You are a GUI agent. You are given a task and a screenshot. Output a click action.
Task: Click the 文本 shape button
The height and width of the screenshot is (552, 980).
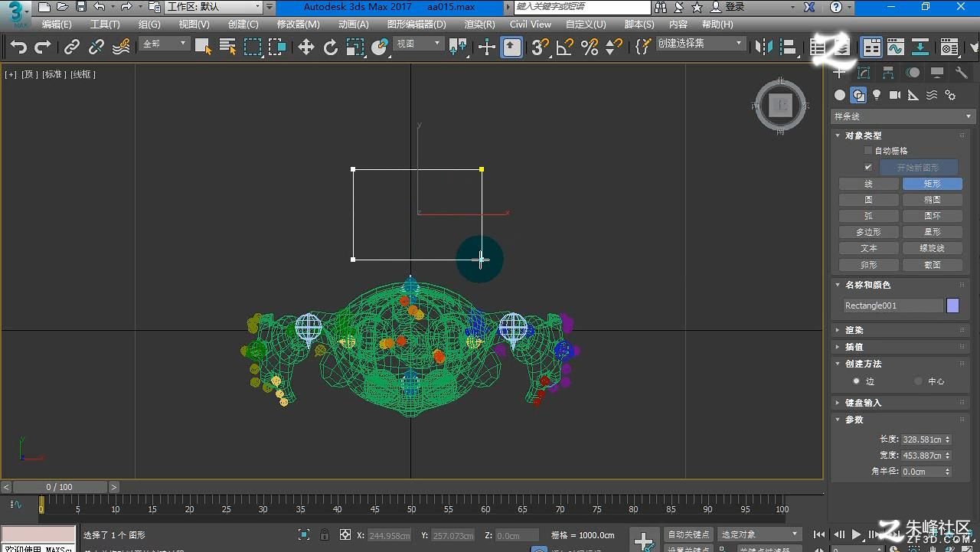(868, 248)
